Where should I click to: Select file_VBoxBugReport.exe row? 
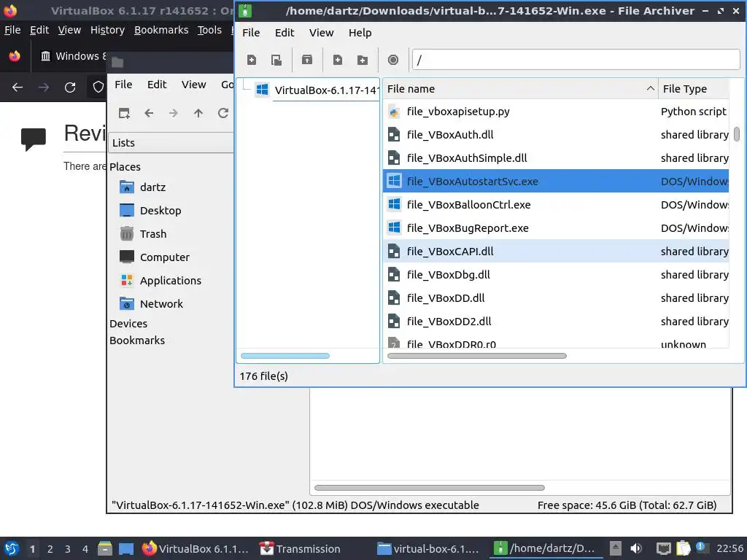point(556,228)
